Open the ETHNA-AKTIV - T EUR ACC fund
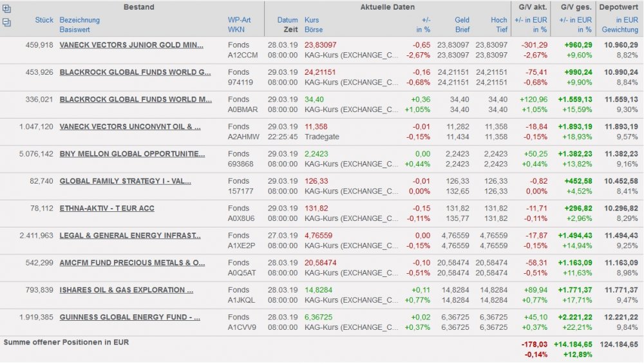Screen dimensions: 644x364 click(x=107, y=208)
